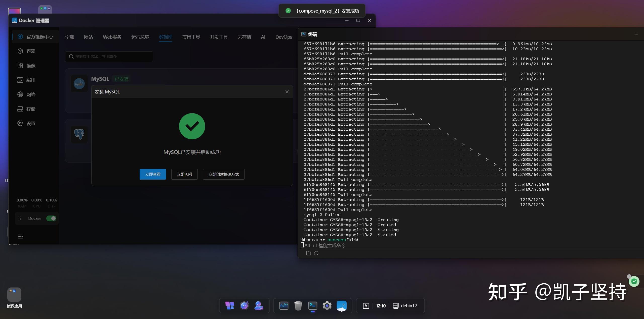This screenshot has width=644, height=319.
Task: Close the 安装 MySQL dialog
Action: [287, 92]
